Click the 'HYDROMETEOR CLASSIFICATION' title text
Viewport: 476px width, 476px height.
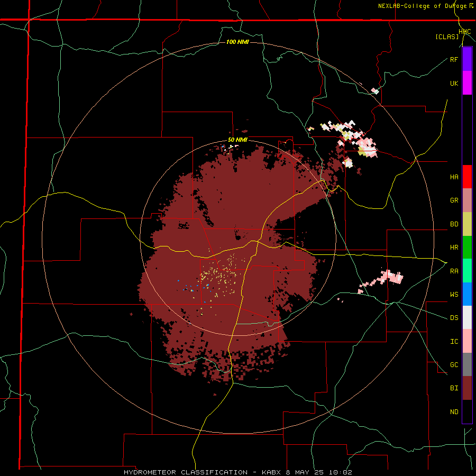(x=186, y=472)
